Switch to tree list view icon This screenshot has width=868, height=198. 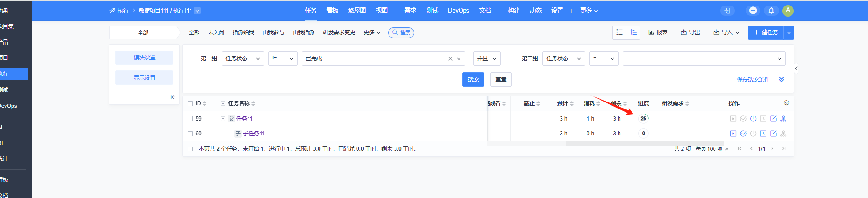(633, 32)
